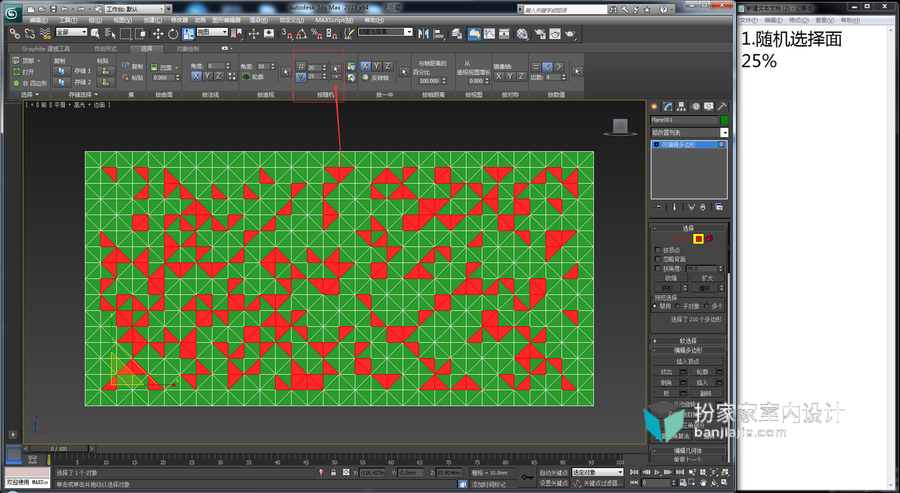Viewport: 900px width, 493px height.
Task: Select the Unlink Selection tool
Action: pyautogui.click(x=30, y=33)
